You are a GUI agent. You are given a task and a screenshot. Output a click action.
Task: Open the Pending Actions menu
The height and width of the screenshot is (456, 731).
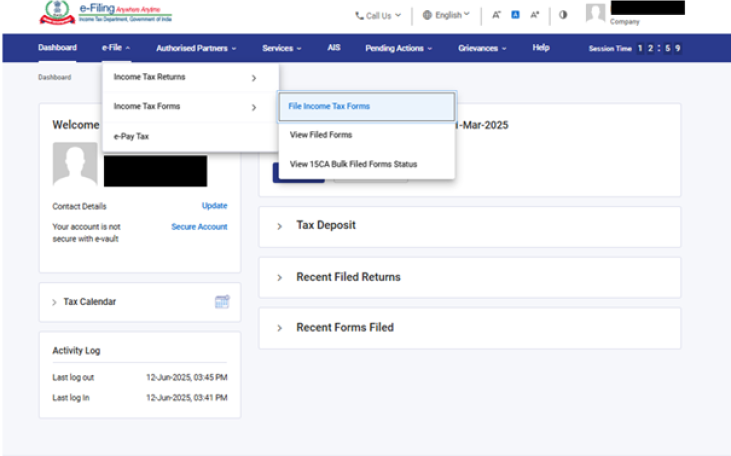pos(398,48)
